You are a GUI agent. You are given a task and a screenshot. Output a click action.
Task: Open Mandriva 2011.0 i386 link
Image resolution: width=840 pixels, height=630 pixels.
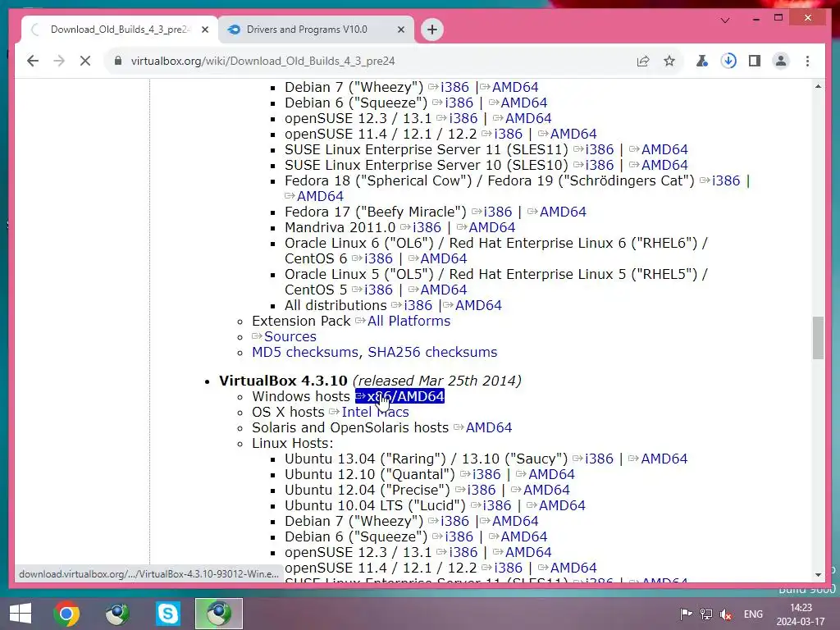pyautogui.click(x=421, y=227)
